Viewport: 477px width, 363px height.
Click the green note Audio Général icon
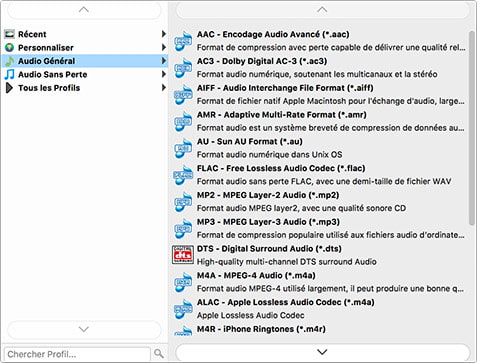(10, 61)
